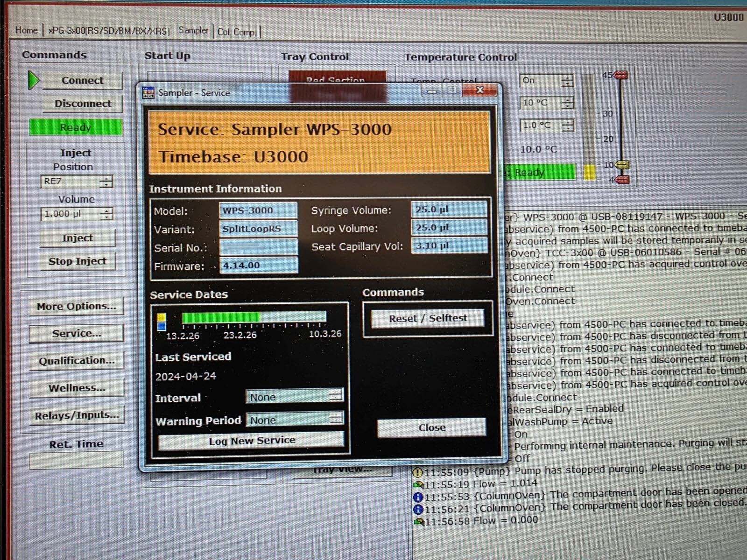Click the info icon at 11:55:53 log entry
The image size is (747, 560).
pos(418,497)
